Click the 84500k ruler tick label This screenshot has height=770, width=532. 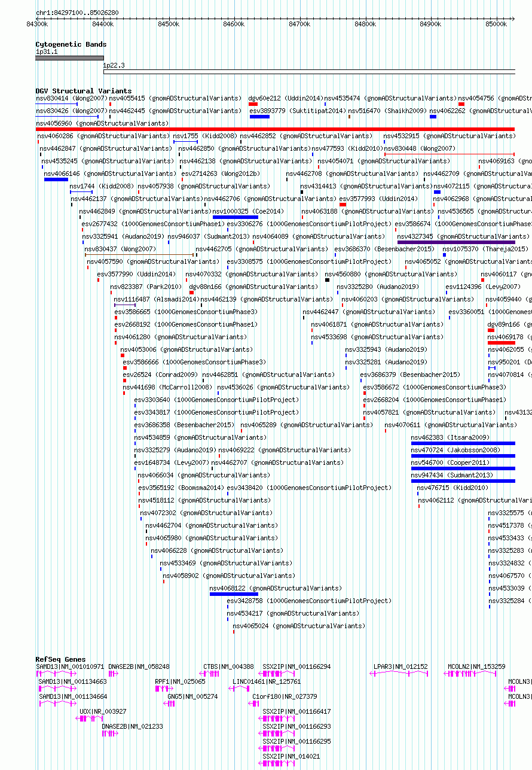pos(169,24)
